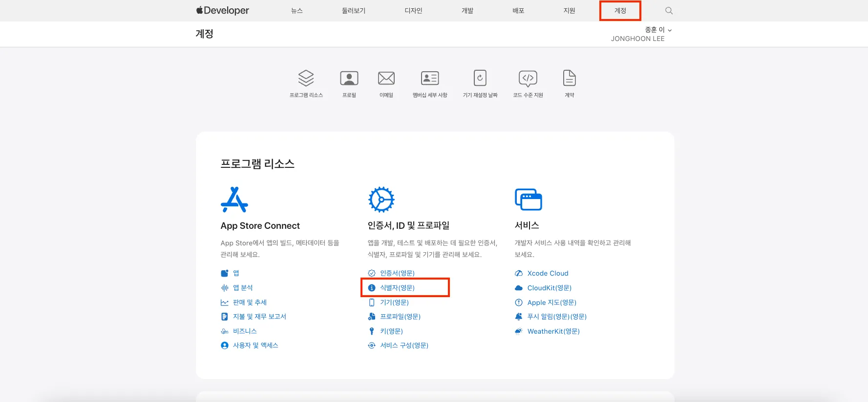Open the 기기(영문) link
This screenshot has height=402, width=868.
(394, 302)
